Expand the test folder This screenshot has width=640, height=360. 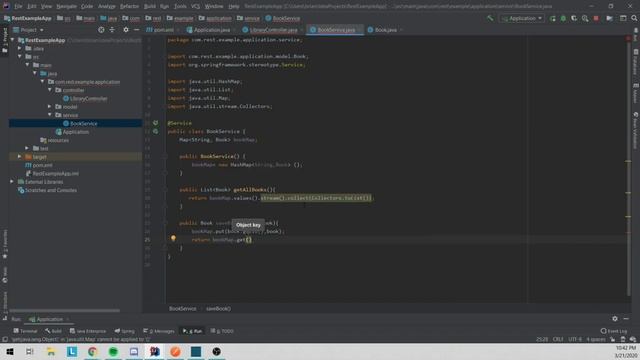coord(27,148)
